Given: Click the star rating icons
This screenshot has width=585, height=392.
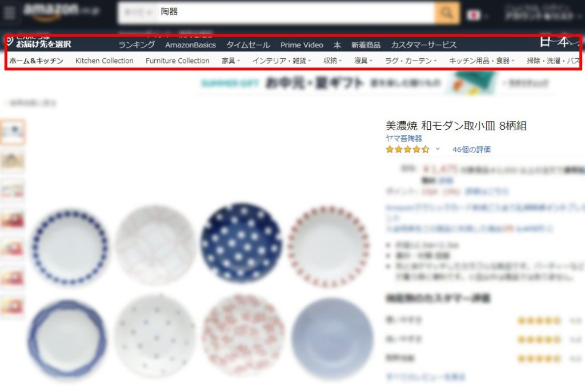Looking at the screenshot, I should coord(407,149).
